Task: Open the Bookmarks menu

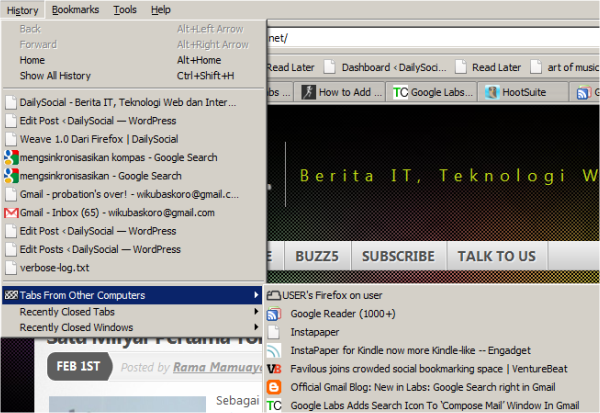Action: (x=75, y=10)
